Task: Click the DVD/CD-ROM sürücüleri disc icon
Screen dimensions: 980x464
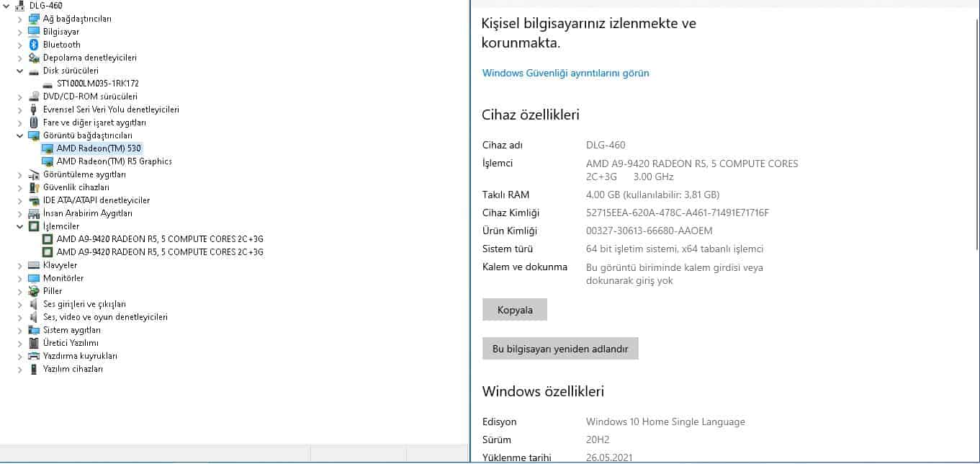Action: pyautogui.click(x=33, y=97)
